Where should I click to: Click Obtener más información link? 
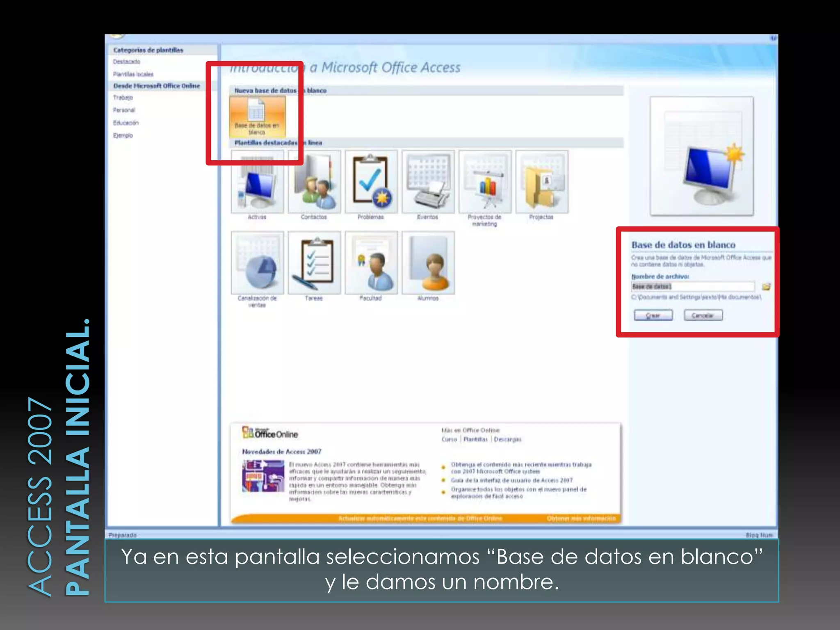coord(581,518)
